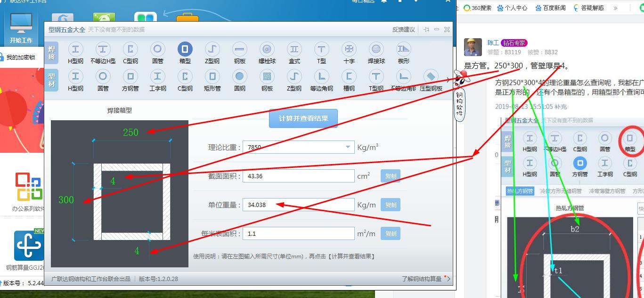The image size is (644, 298).
Task: Focus the 截面面积 field showing 43.36
Action: pos(298,176)
